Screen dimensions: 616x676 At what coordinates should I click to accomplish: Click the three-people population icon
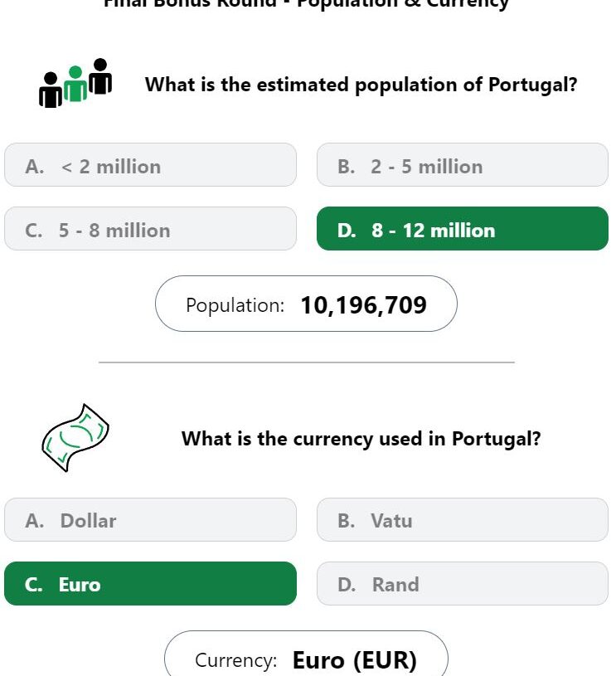point(75,83)
